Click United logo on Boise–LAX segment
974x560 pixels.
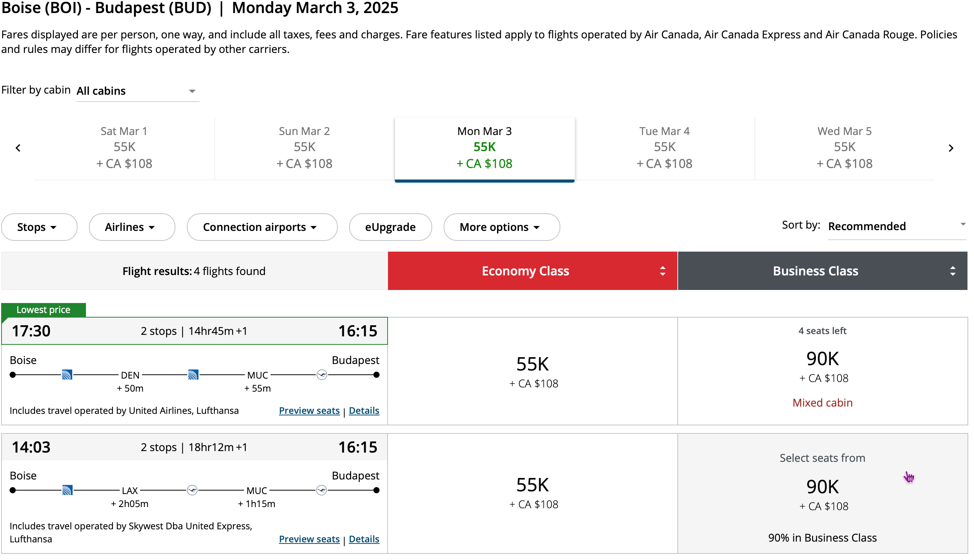[67, 490]
